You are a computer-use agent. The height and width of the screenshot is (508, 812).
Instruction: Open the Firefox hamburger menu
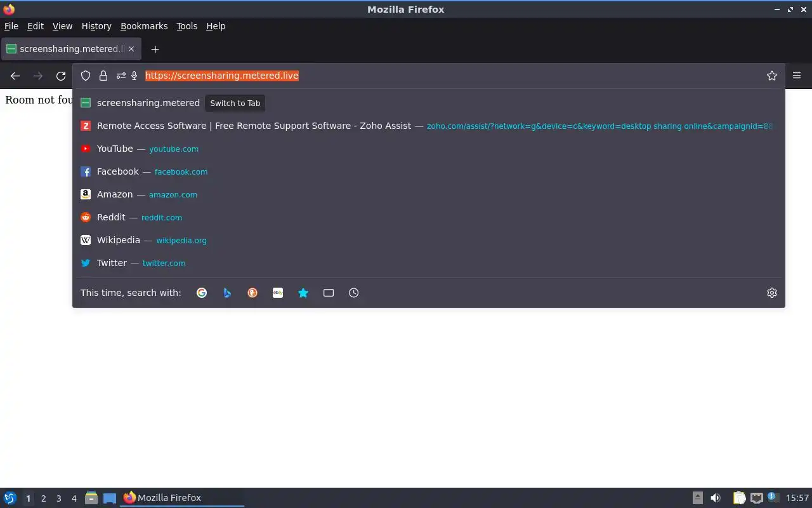(x=797, y=76)
